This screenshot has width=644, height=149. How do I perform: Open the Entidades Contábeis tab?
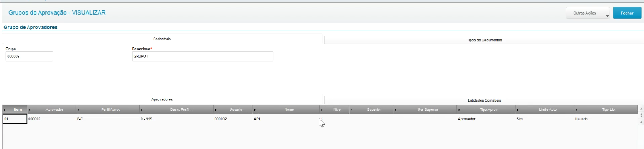[484, 100]
